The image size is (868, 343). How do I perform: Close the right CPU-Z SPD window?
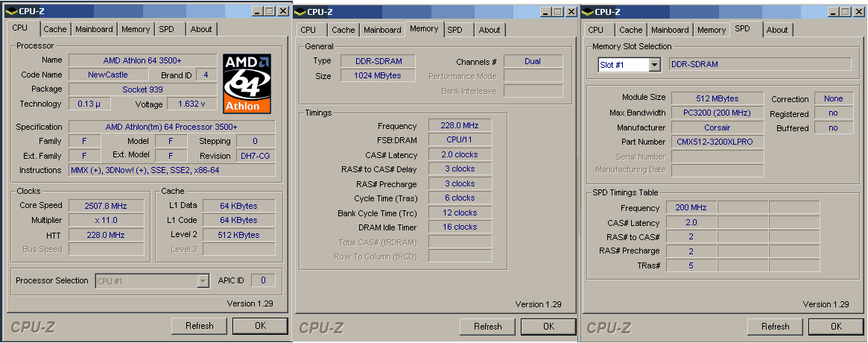coord(858,12)
